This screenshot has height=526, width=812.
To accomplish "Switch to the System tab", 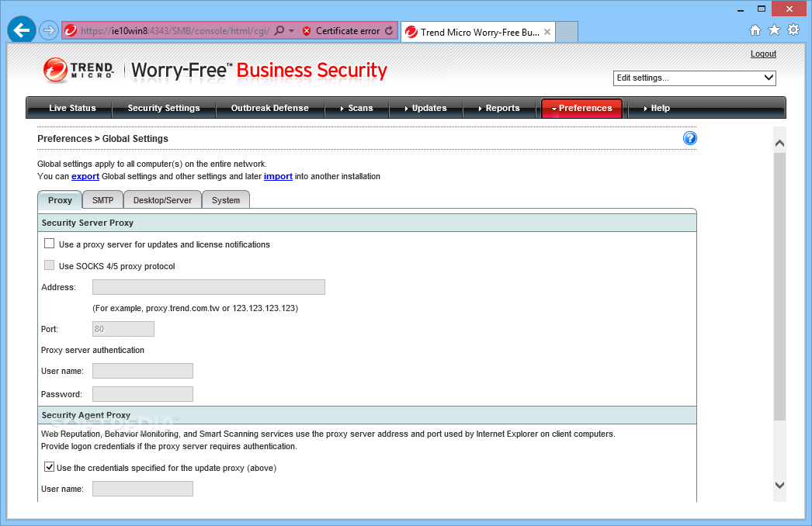I will pos(226,200).
